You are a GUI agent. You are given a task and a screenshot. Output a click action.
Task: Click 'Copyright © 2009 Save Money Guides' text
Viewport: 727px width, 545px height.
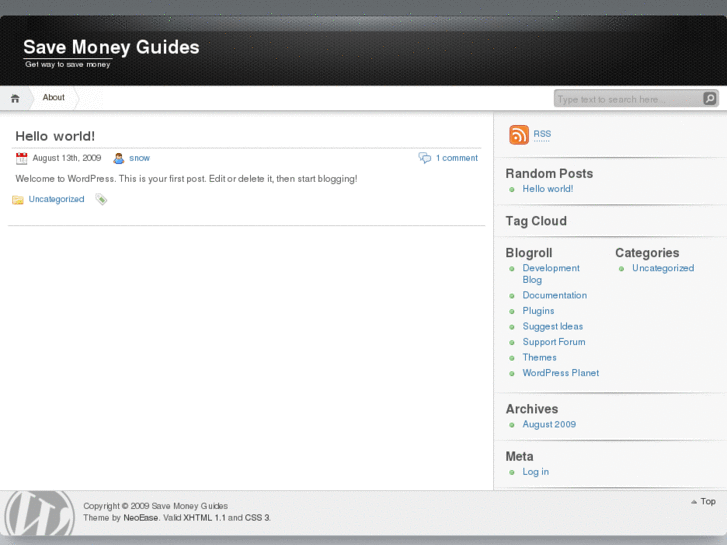[155, 506]
